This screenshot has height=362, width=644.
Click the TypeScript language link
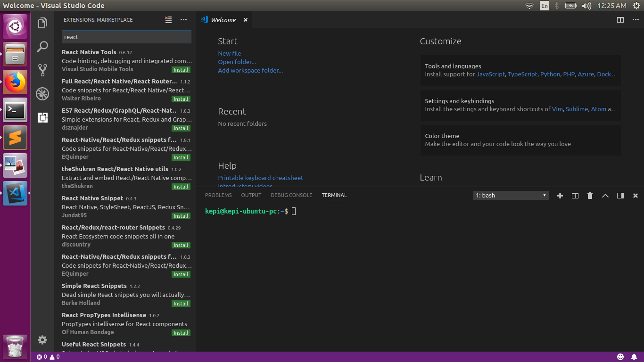[522, 74]
